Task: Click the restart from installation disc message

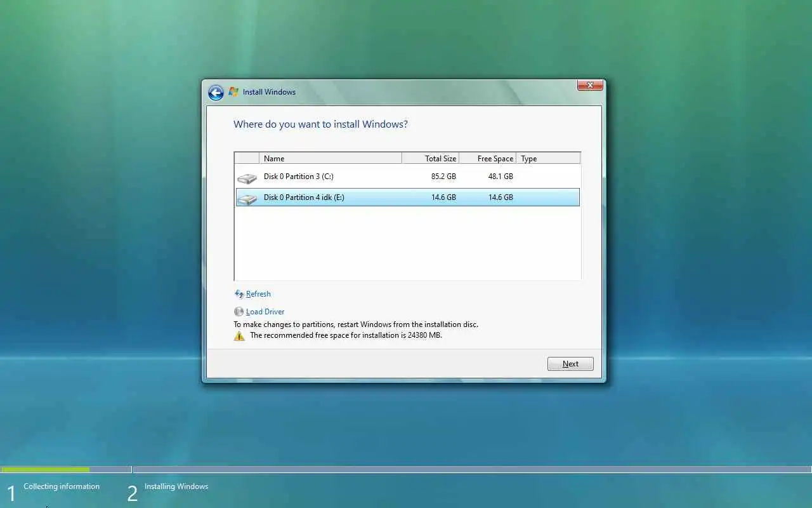Action: pyautogui.click(x=356, y=324)
